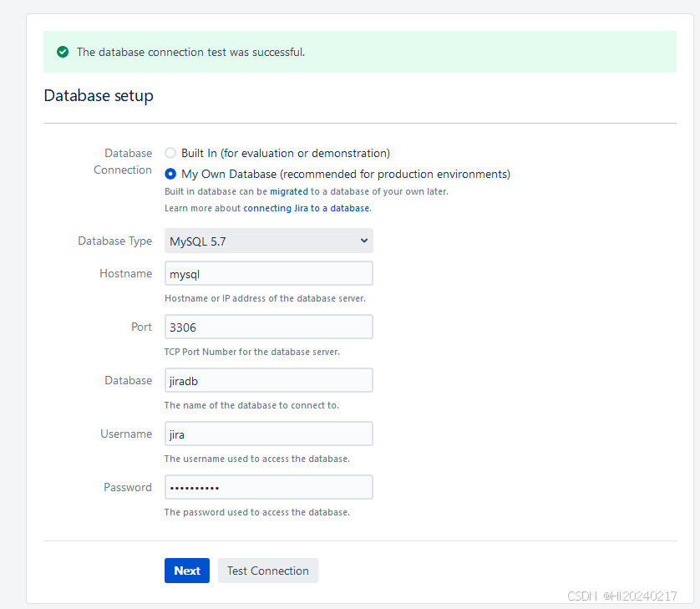Click the migrated link
700x609 pixels.
(289, 191)
